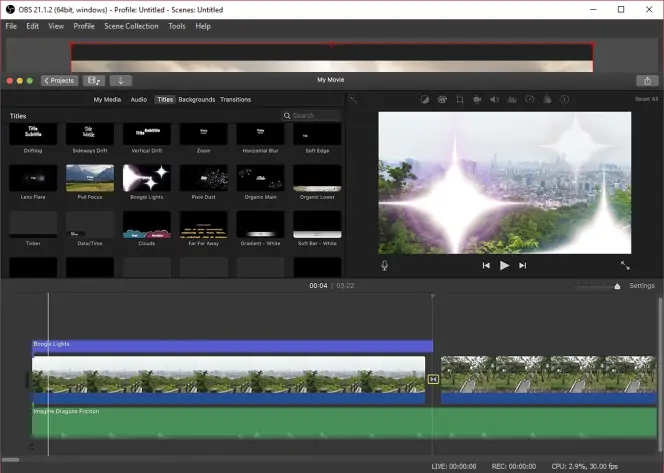
Task: Select the Boogie Lights title clip in timeline
Action: pos(232,346)
